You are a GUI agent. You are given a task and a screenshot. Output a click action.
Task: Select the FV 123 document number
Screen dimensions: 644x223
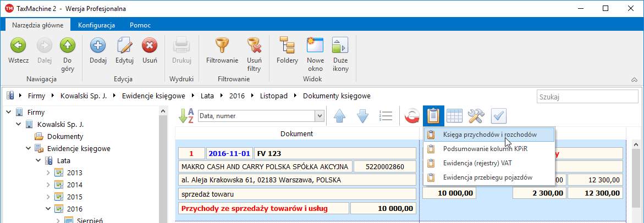(x=335, y=154)
